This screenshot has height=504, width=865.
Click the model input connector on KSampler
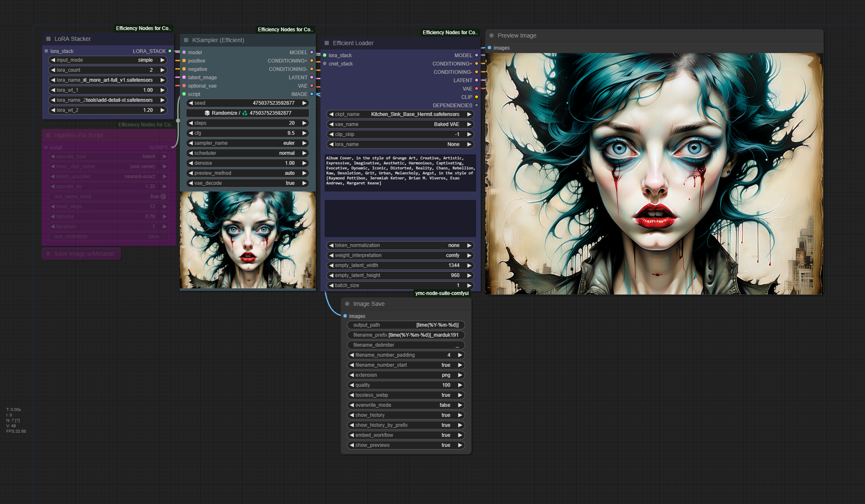[184, 52]
